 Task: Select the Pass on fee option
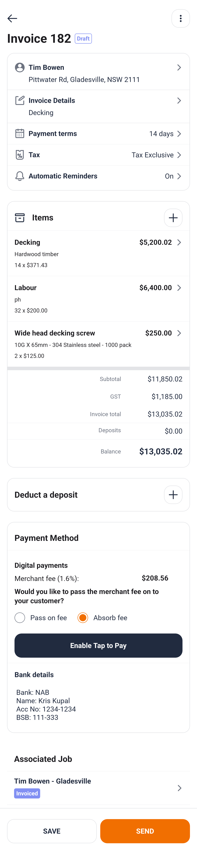20,618
